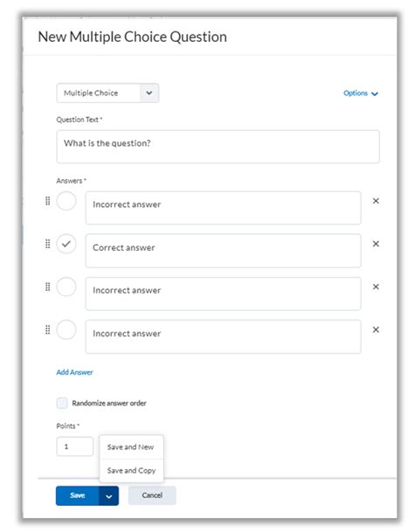Click the drag handle of the last answer
The width and height of the screenshot is (414, 532).
(47, 329)
